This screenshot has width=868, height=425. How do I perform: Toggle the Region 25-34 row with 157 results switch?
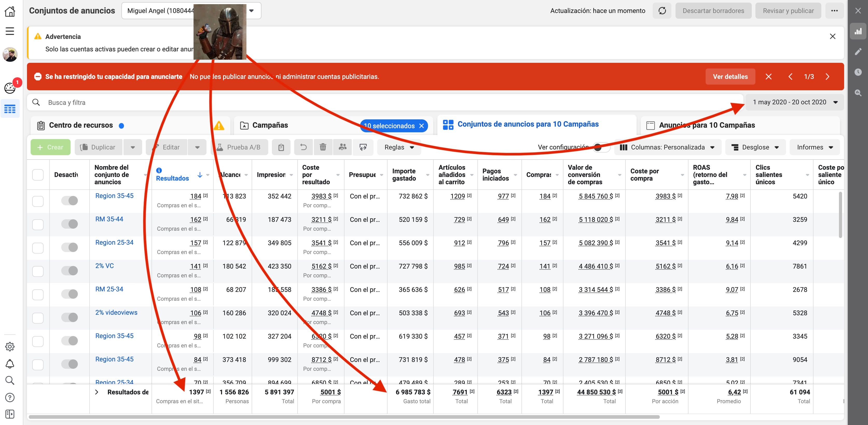70,247
